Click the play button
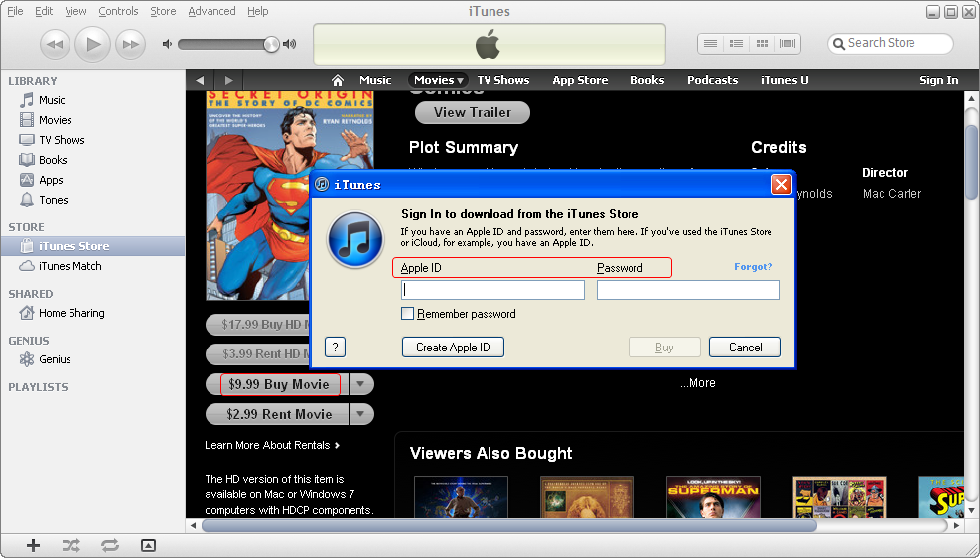Viewport: 980px width, 558px height. 92,43
